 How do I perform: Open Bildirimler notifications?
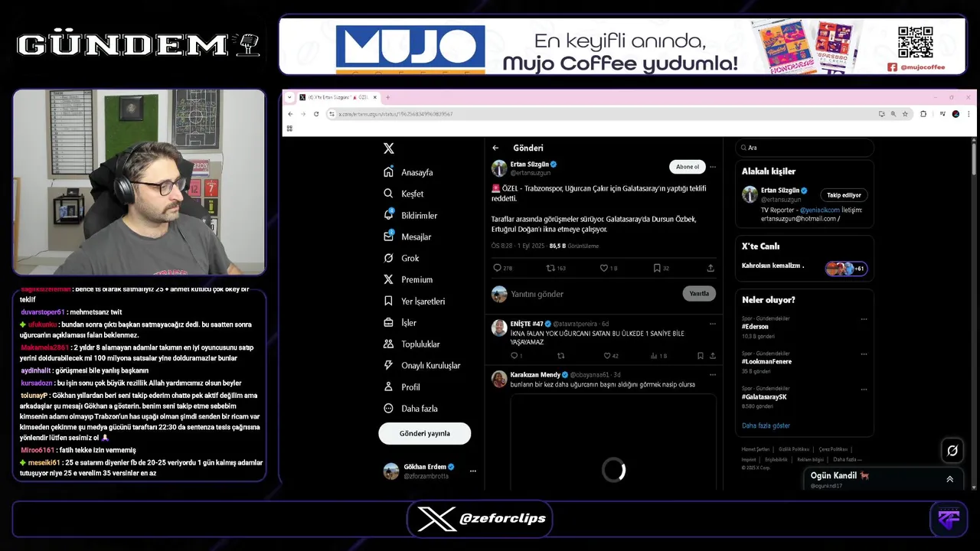coord(410,215)
